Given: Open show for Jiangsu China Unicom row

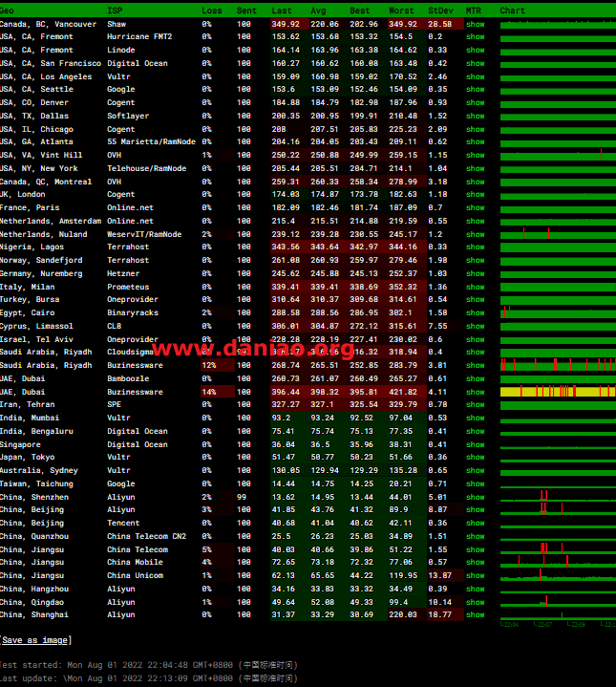Looking at the screenshot, I should point(475,576).
